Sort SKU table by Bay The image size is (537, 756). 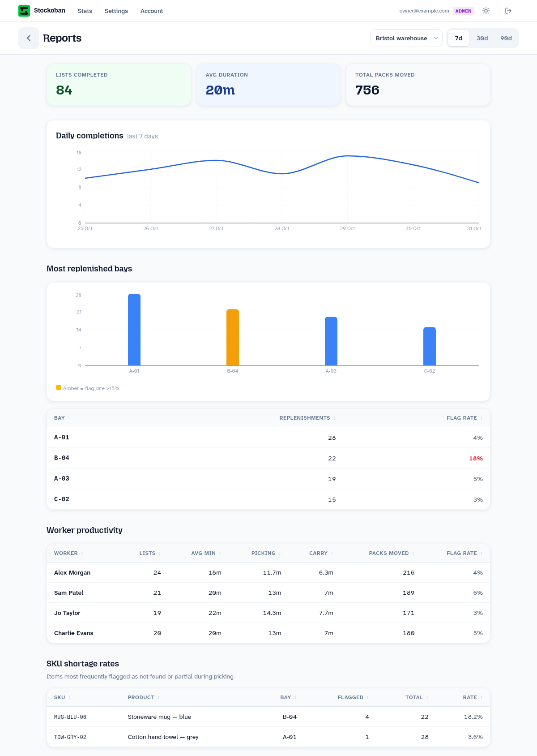[288, 697]
